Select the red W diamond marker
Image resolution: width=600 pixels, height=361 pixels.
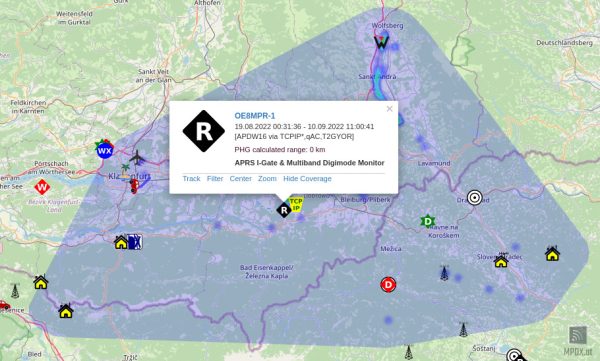coord(42,188)
